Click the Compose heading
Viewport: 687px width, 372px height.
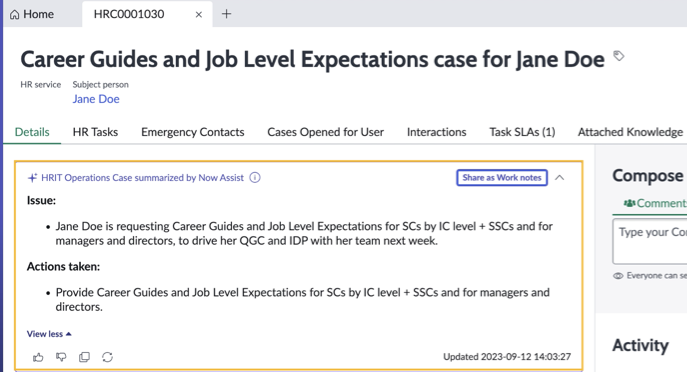pyautogui.click(x=648, y=176)
